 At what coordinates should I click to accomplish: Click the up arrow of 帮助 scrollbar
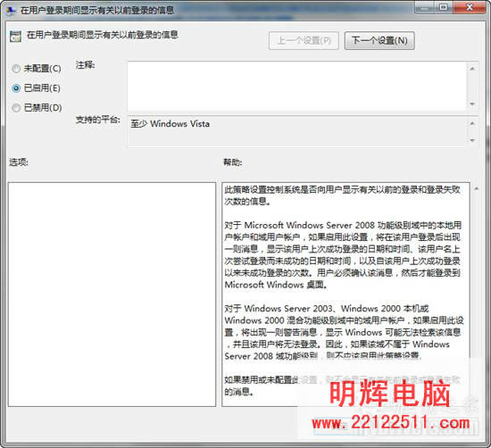pos(477,189)
